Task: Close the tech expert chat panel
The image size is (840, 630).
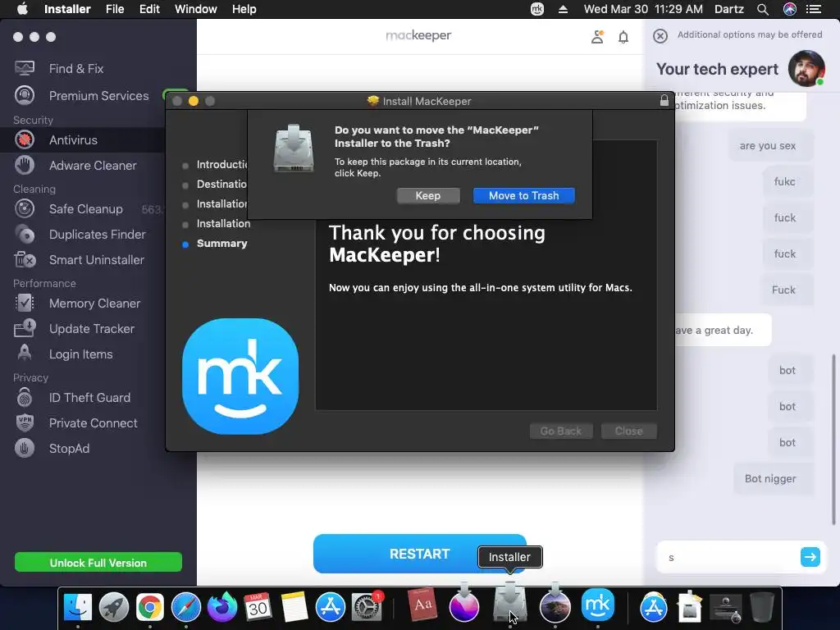Action: [x=660, y=36]
